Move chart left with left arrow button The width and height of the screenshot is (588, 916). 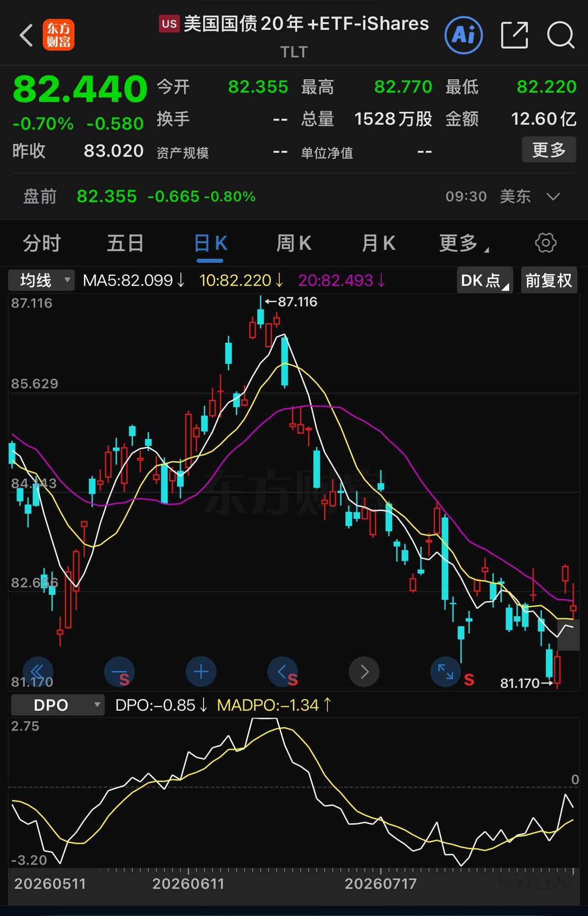[x=283, y=672]
